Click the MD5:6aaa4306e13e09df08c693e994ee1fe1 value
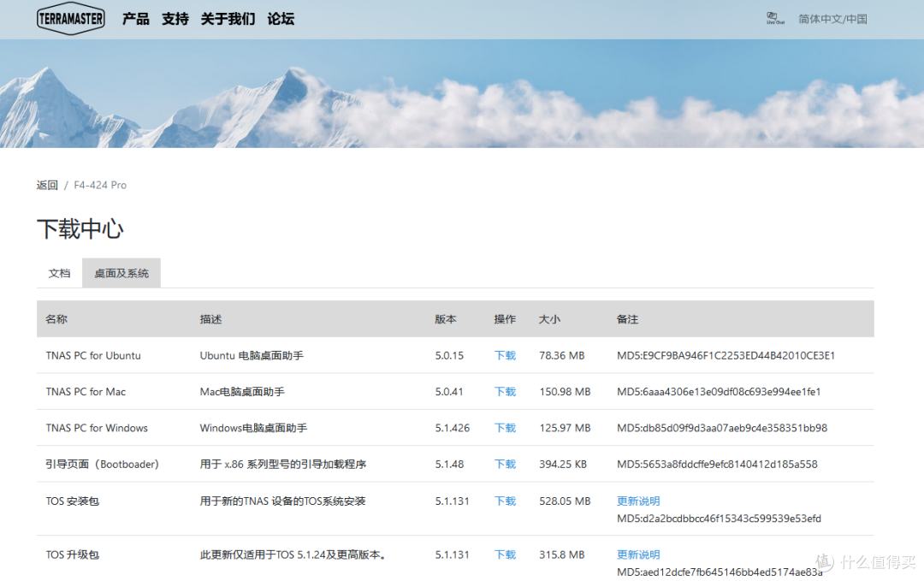This screenshot has width=924, height=581. click(719, 391)
